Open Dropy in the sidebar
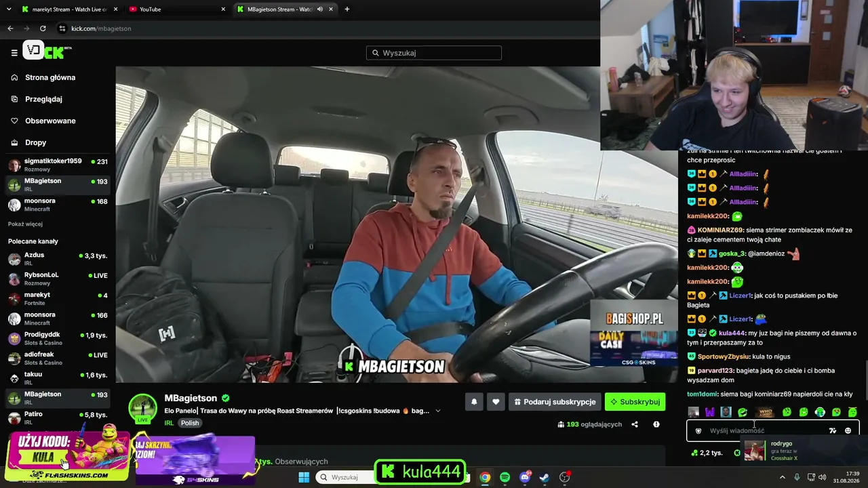 (35, 142)
